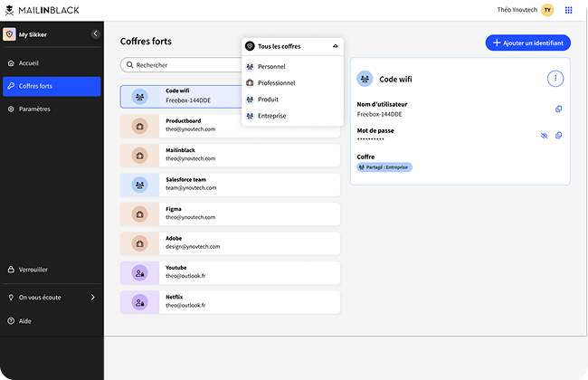Viewport: 588px width, 380px height.
Task: Click the Netflix personal vault icon
Action: [139, 302]
